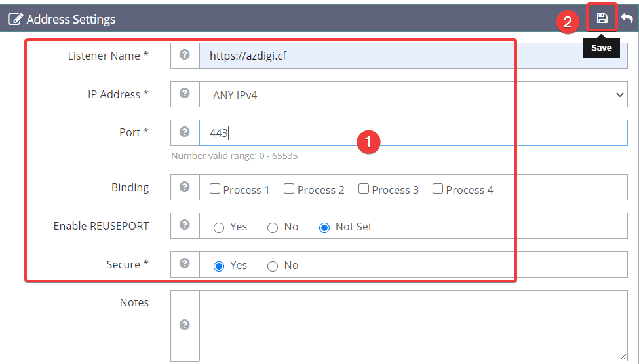Check the Process 4 binding checkbox
639x364 pixels.
pyautogui.click(x=438, y=189)
